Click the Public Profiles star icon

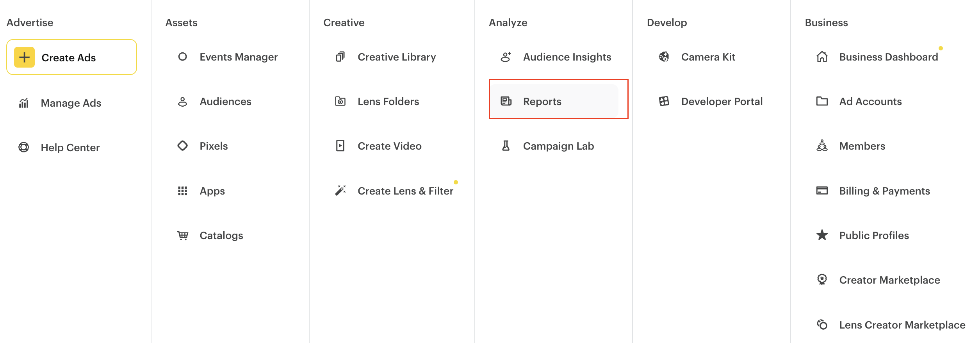point(822,235)
